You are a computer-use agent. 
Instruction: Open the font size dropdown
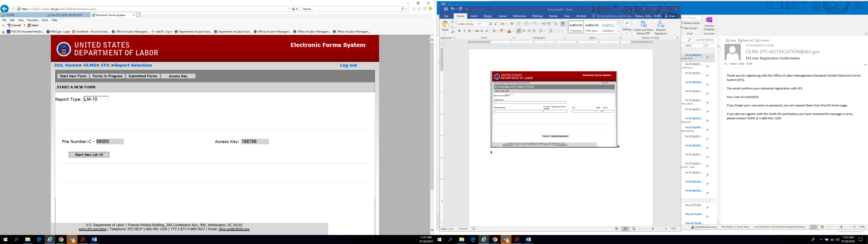[x=486, y=24]
